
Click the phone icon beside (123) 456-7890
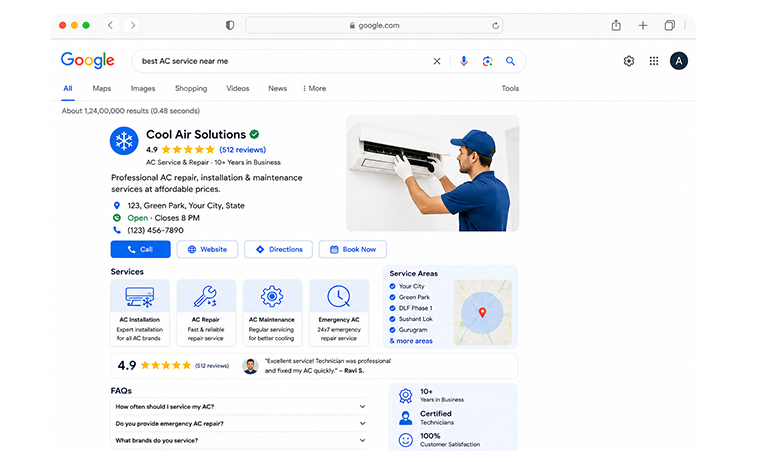[x=117, y=230]
